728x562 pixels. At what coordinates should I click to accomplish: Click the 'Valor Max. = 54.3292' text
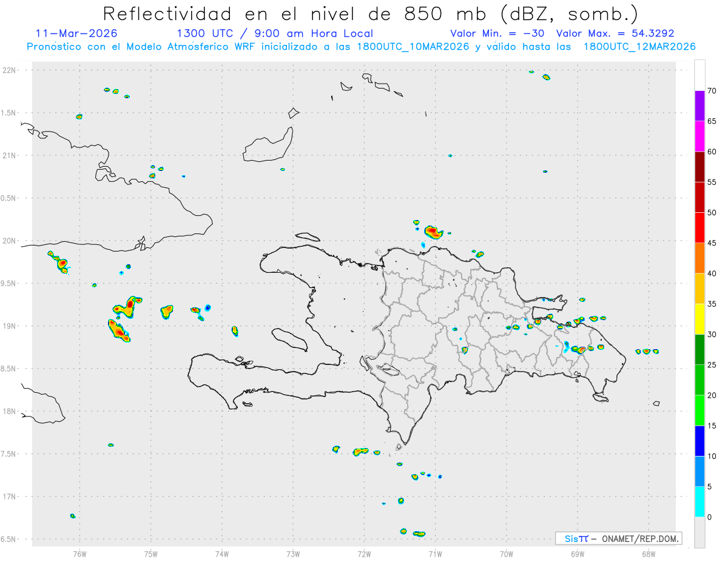(x=615, y=33)
